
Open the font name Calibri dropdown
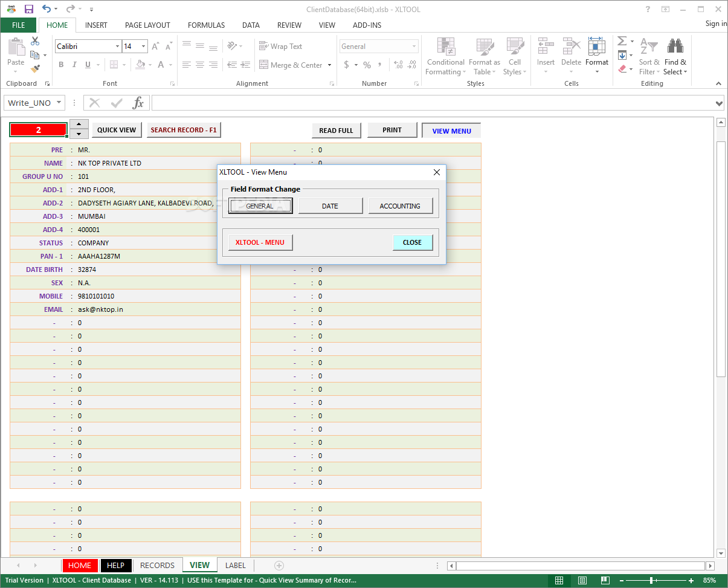tap(117, 47)
